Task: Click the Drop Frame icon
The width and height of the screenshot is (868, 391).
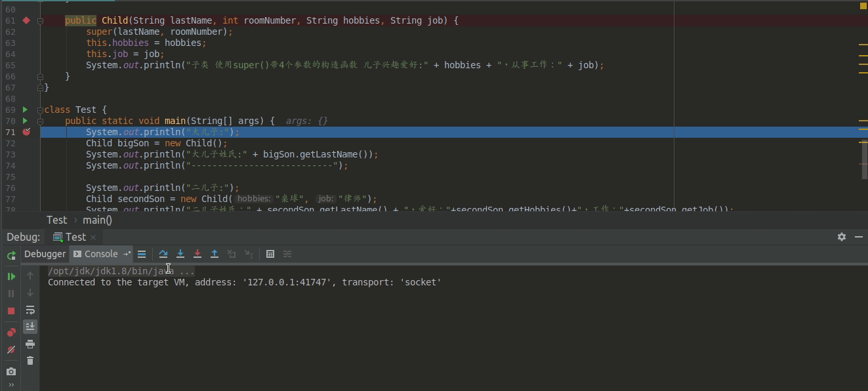Action: 232,254
